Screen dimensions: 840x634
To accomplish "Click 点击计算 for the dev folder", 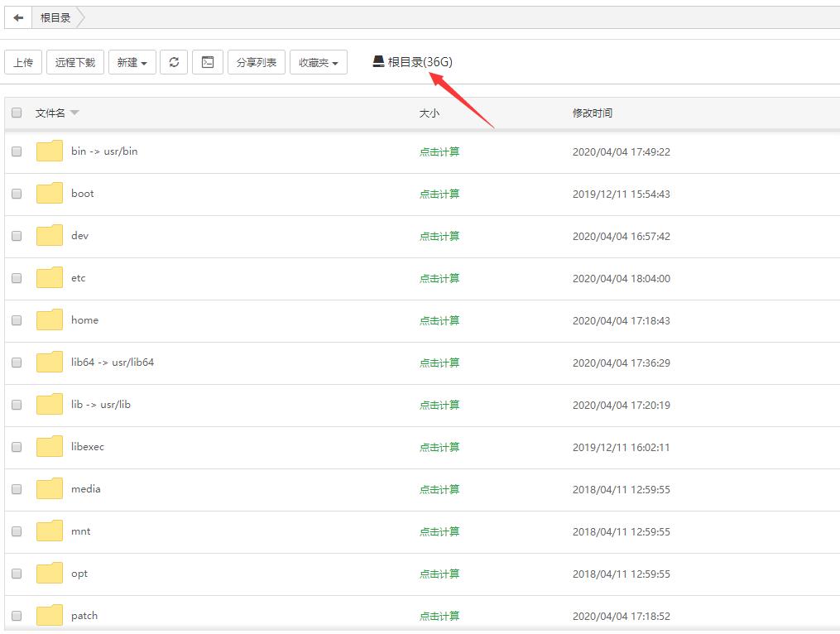I will (439, 237).
